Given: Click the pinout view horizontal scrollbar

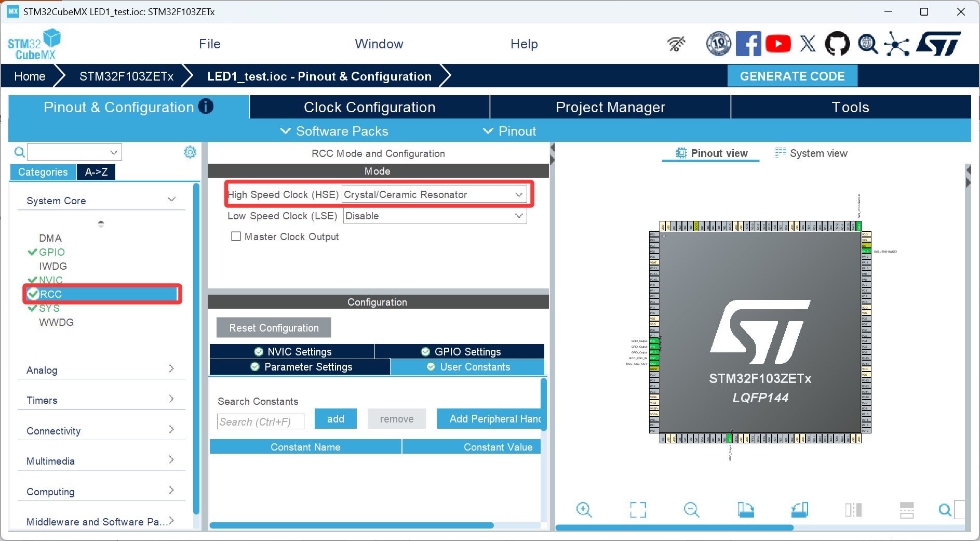Looking at the screenshot, I should (x=674, y=527).
